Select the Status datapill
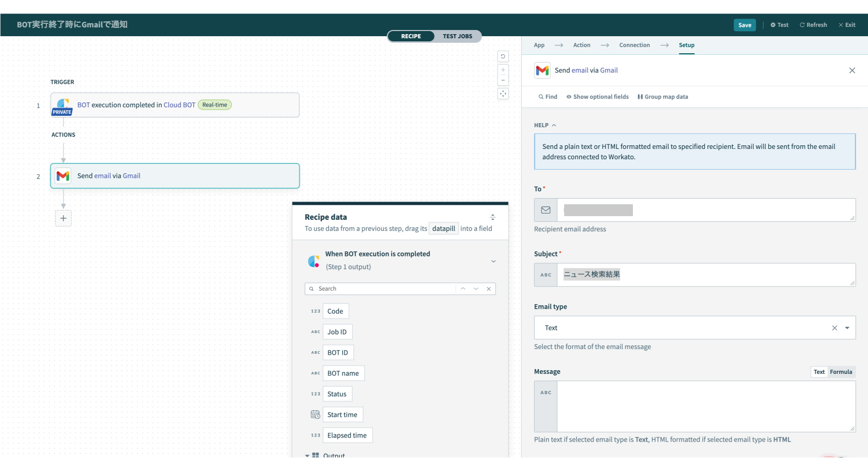868x468 pixels. [337, 394]
